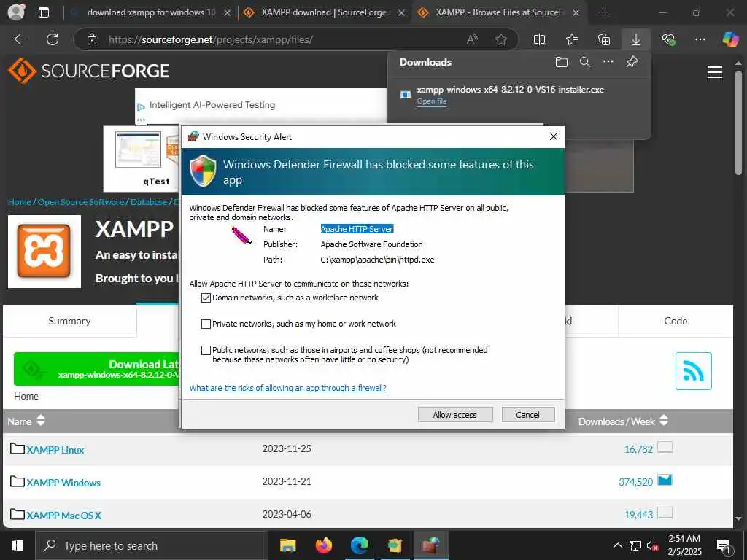This screenshot has width=747, height=560.
Task: Open split screen icon in toolbar
Action: (539, 39)
